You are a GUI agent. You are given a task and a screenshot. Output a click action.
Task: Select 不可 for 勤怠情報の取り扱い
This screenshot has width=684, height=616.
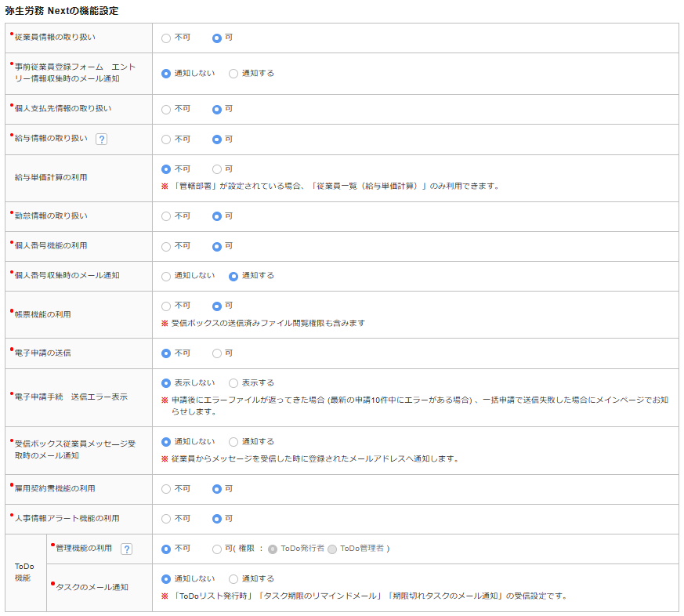pyautogui.click(x=166, y=216)
